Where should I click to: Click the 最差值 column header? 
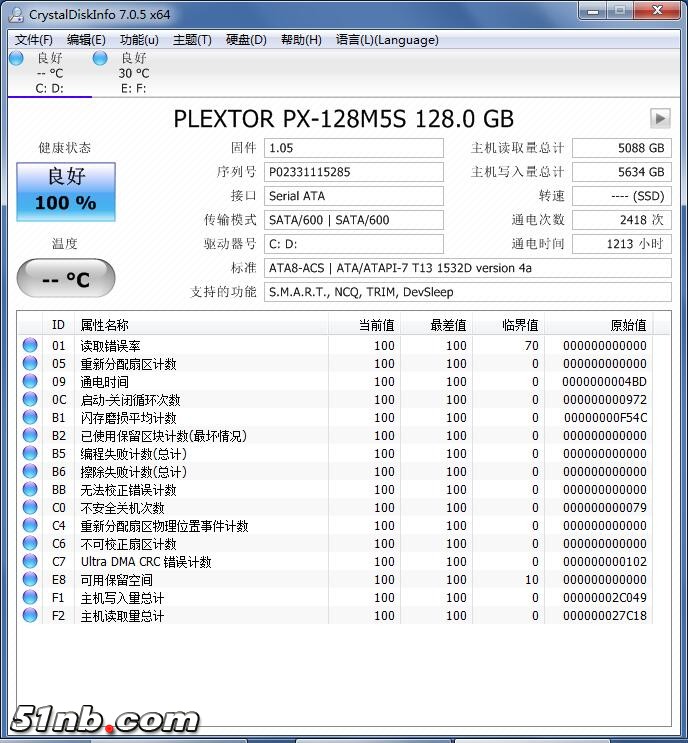tap(436, 325)
